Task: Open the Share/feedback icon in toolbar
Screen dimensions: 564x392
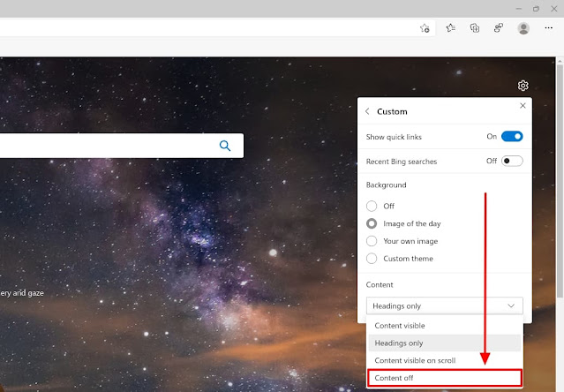Action: pyautogui.click(x=499, y=27)
